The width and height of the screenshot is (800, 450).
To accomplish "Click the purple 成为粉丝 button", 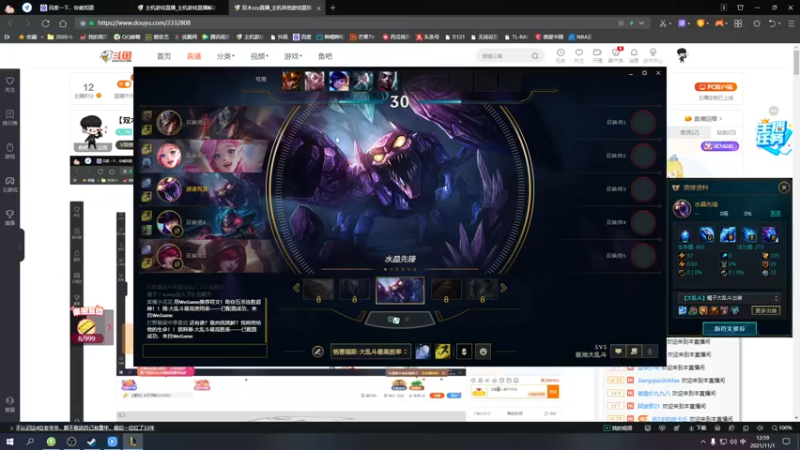I will pyautogui.click(x=719, y=146).
